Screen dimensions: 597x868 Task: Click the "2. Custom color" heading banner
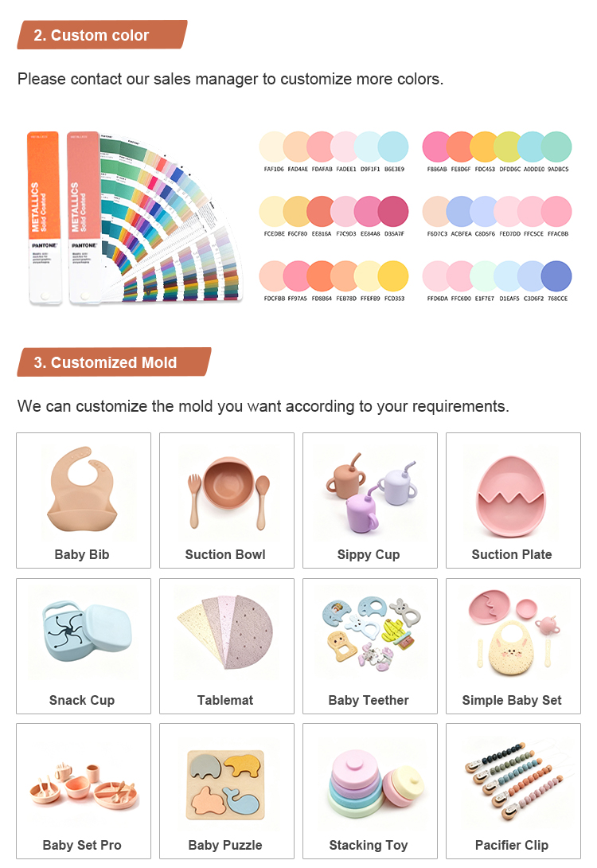point(101,35)
